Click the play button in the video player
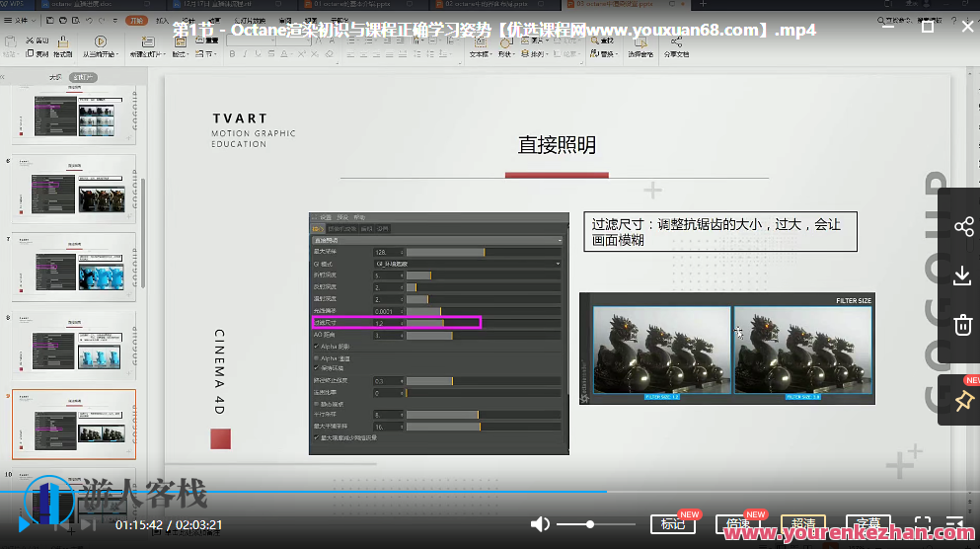The height and width of the screenshot is (549, 980). [x=24, y=524]
